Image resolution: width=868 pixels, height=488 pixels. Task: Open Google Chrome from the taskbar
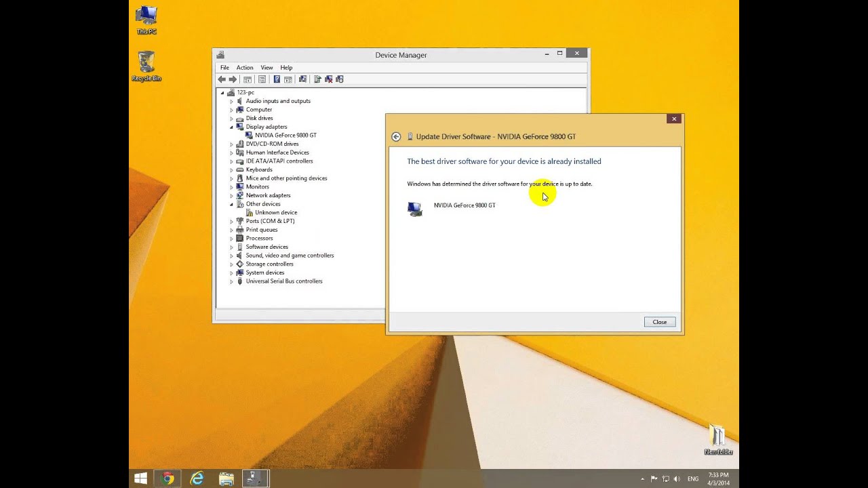click(x=167, y=479)
